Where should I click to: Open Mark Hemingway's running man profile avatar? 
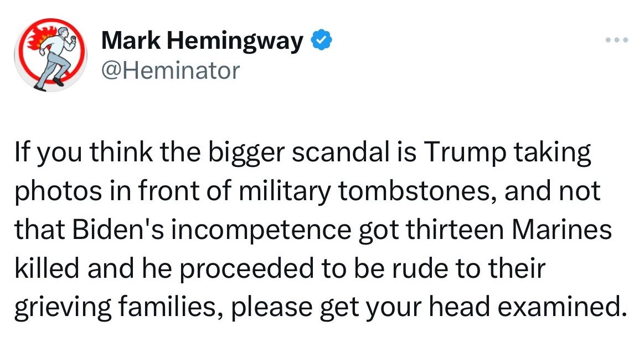pos(50,55)
